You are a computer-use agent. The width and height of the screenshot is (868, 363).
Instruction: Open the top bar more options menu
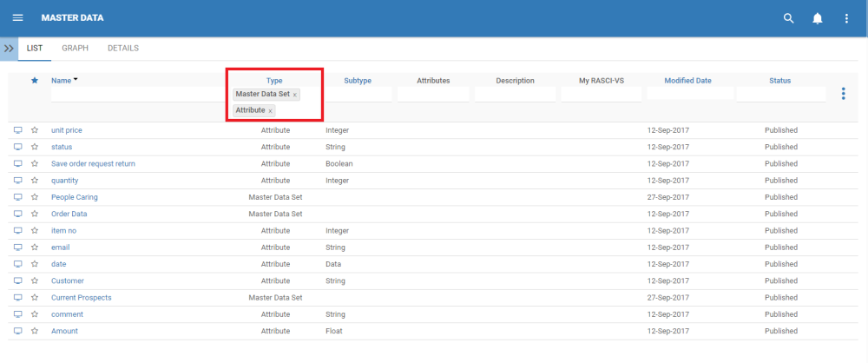click(845, 18)
